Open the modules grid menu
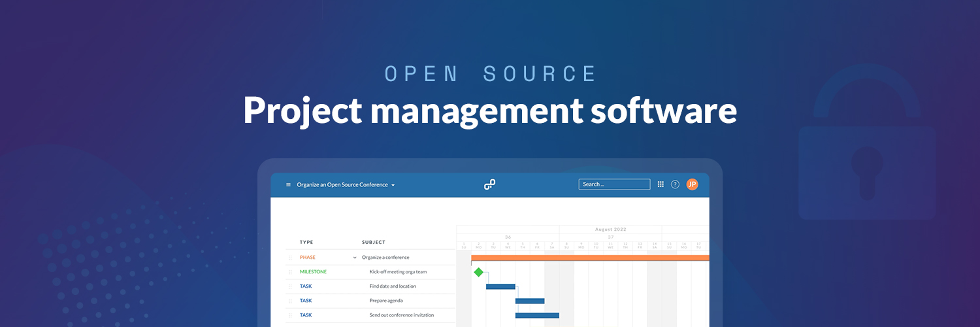This screenshot has width=980, height=327. (661, 184)
